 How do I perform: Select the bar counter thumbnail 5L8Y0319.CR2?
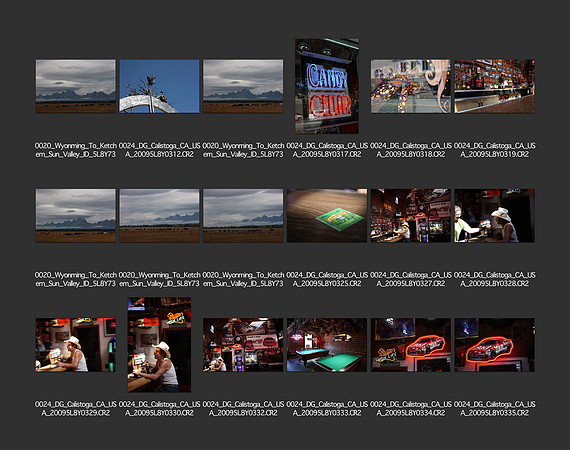tap(494, 86)
